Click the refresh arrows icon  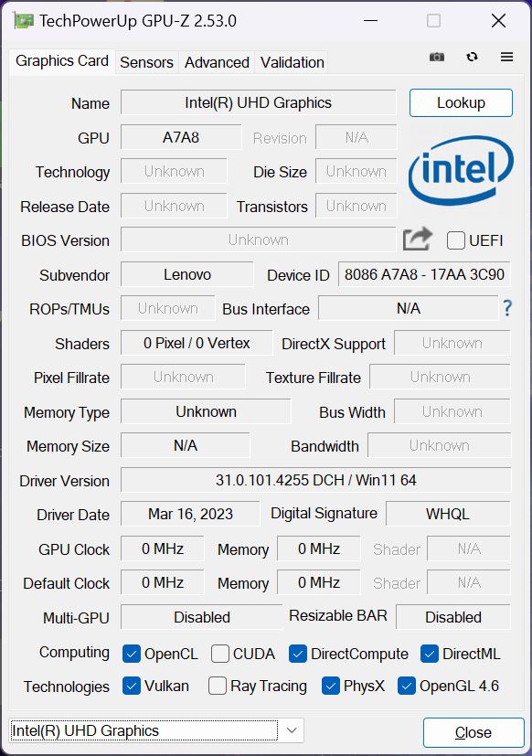[473, 57]
